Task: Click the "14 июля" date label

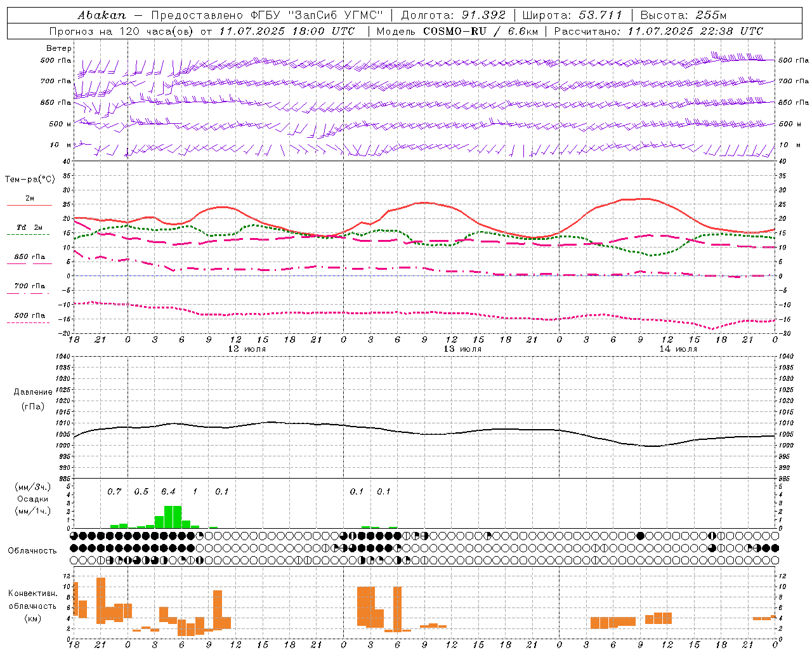Action: [678, 349]
